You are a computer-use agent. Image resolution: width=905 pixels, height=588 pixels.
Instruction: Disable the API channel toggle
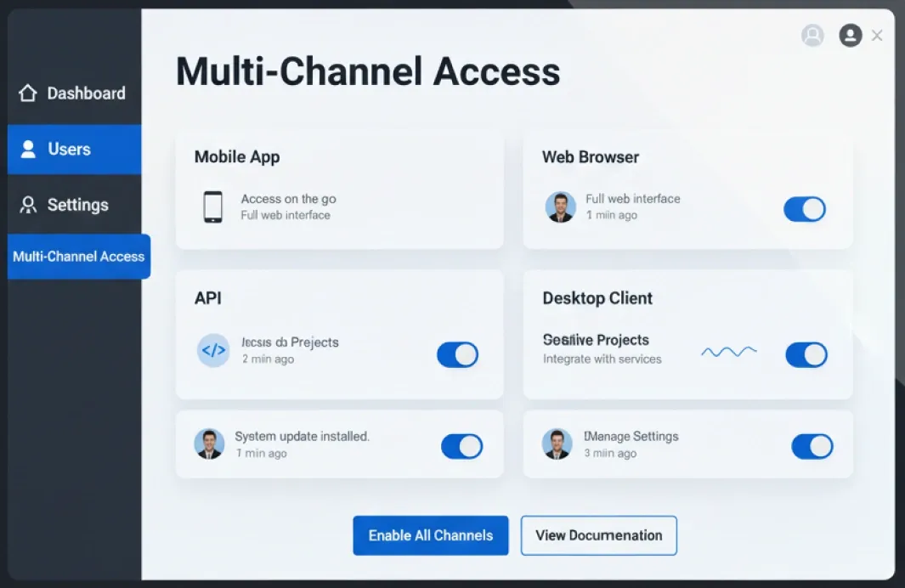pos(457,355)
